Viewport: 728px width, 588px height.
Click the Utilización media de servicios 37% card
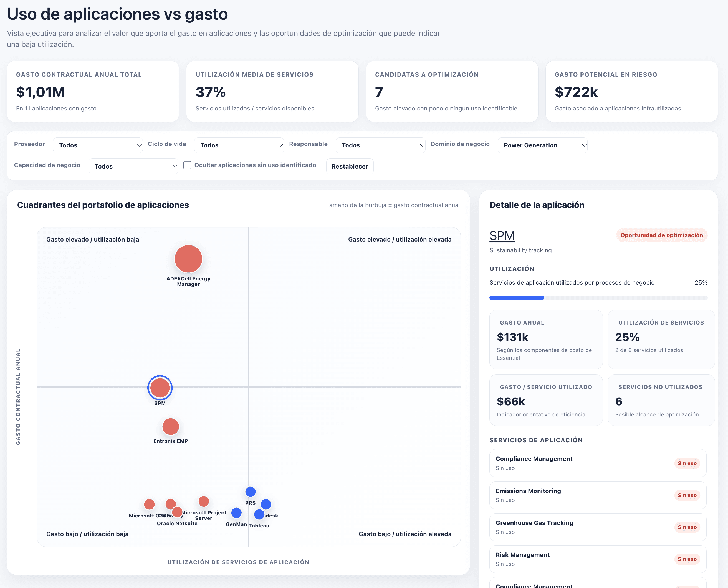(x=272, y=91)
